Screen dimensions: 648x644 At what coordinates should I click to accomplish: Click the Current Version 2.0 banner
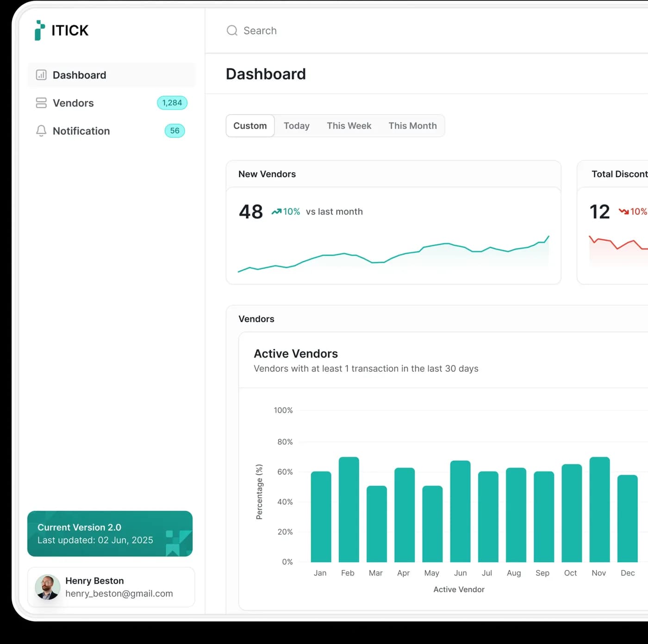[x=110, y=533]
